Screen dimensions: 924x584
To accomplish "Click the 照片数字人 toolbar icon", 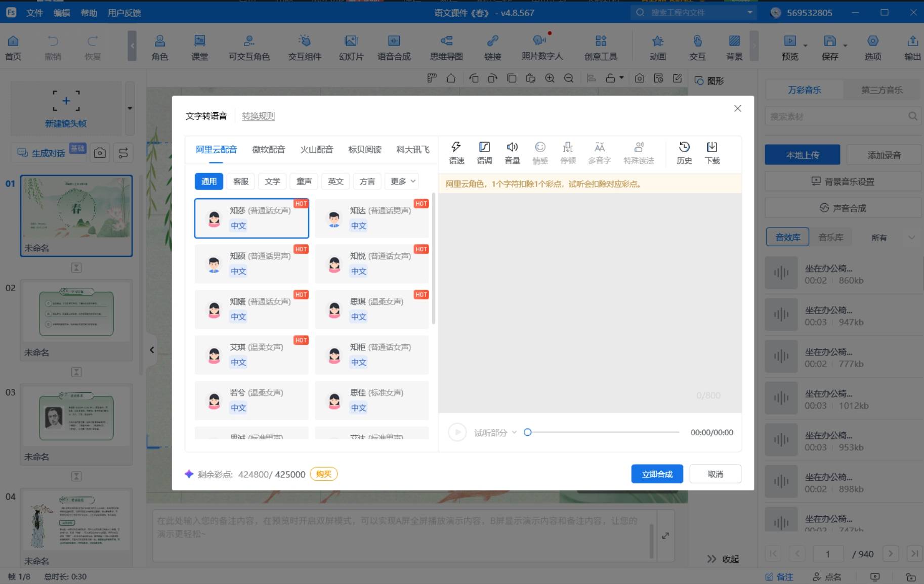I will (542, 48).
